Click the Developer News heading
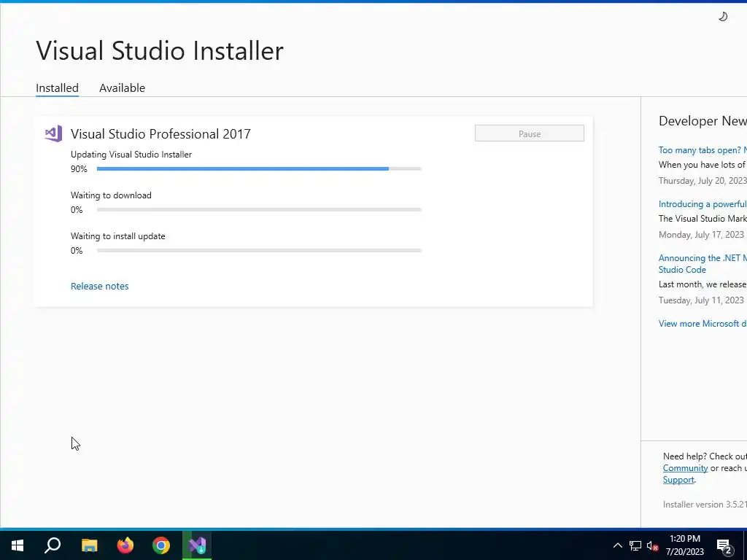This screenshot has height=560, width=747. click(x=703, y=121)
